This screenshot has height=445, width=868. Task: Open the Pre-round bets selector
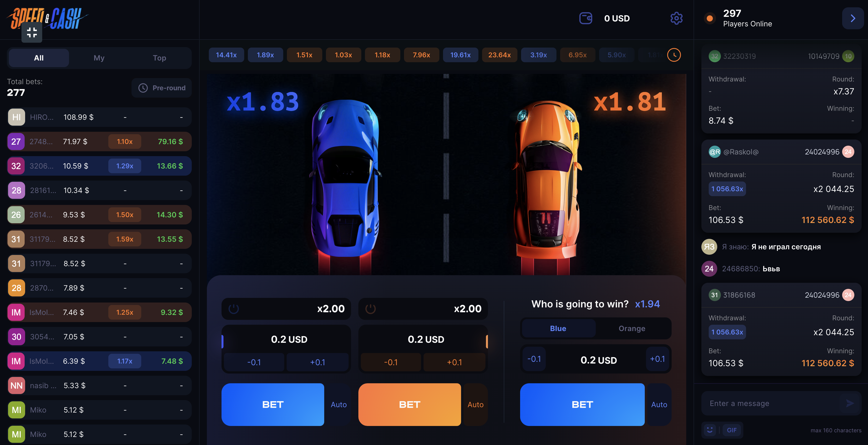162,88
